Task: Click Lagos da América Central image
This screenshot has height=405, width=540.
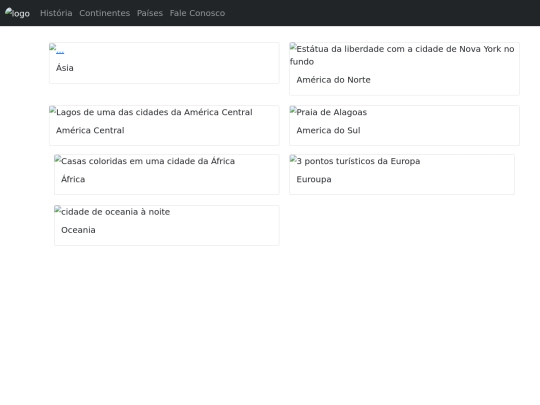Action: click(151, 112)
